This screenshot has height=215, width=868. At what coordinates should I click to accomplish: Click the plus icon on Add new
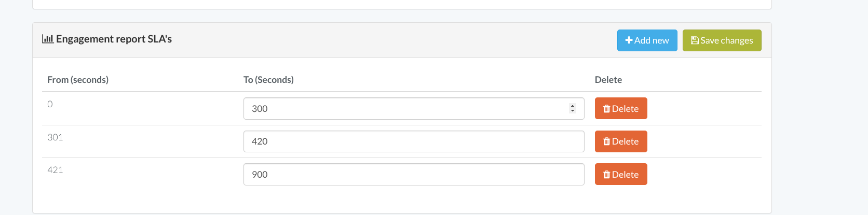(629, 40)
